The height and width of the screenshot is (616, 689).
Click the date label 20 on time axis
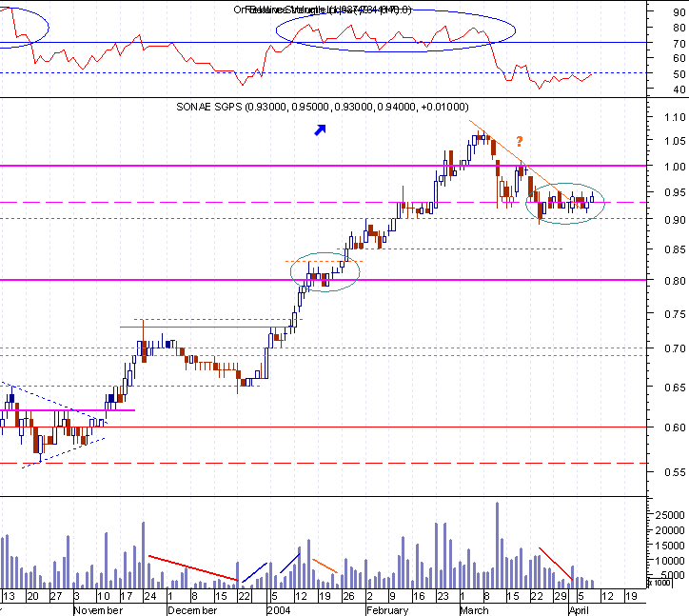pyautogui.click(x=33, y=597)
